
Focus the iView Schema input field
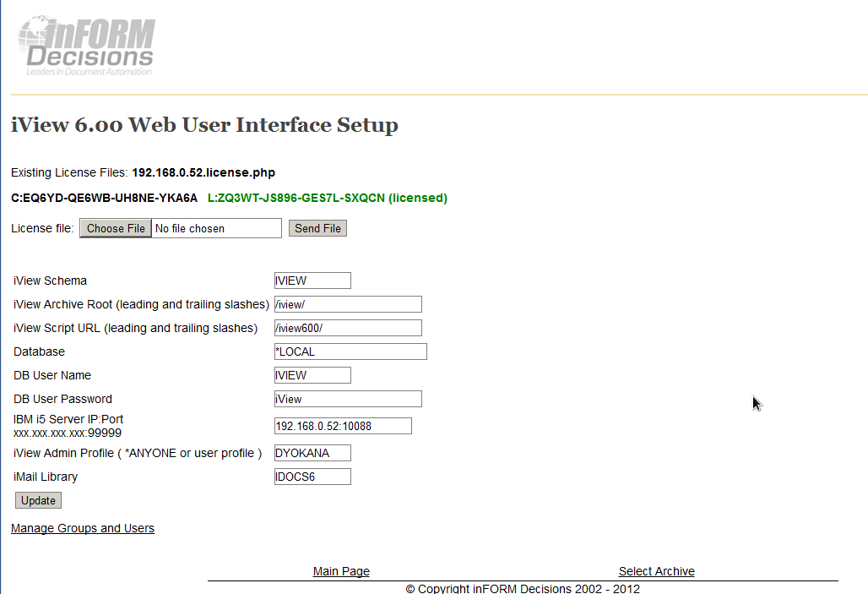click(x=312, y=281)
